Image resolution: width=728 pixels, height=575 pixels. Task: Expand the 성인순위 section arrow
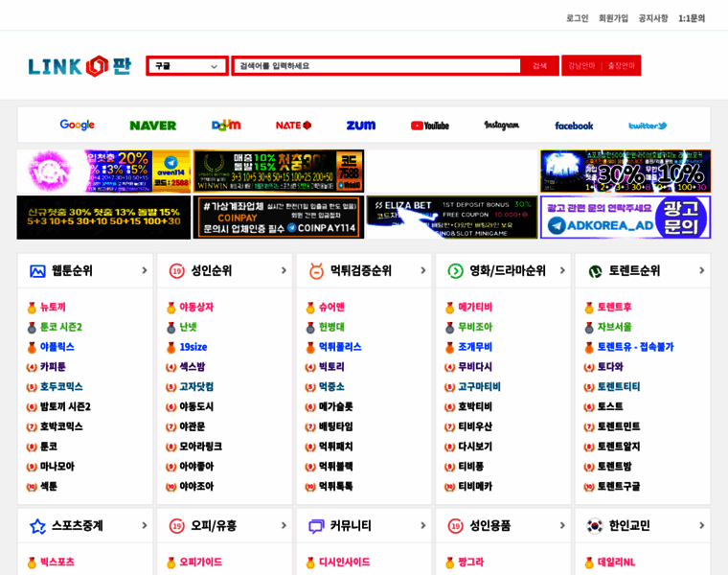pos(284,270)
